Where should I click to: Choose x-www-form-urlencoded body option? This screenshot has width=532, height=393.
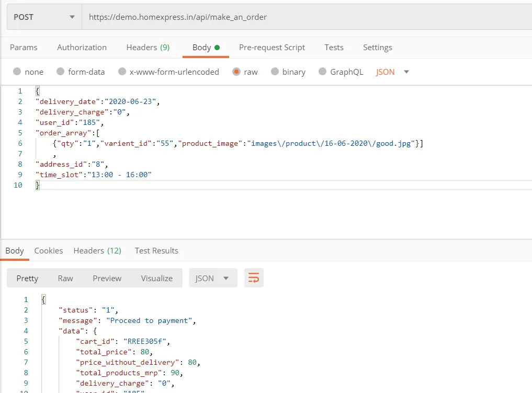click(x=122, y=72)
